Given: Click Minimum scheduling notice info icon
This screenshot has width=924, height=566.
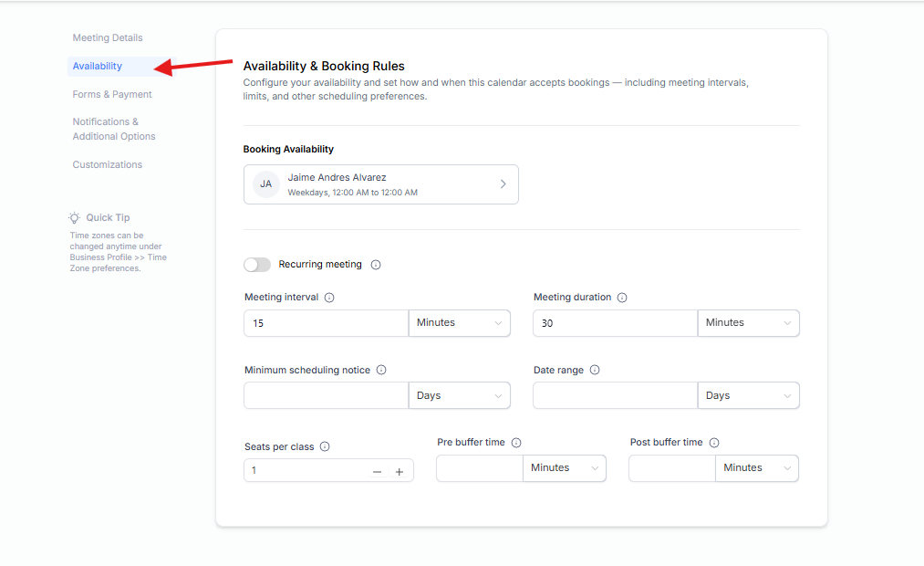Looking at the screenshot, I should click(x=381, y=371).
